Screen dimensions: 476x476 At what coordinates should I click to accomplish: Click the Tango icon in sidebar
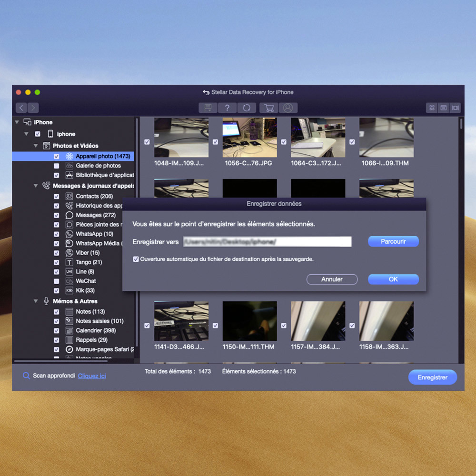pyautogui.click(x=69, y=262)
